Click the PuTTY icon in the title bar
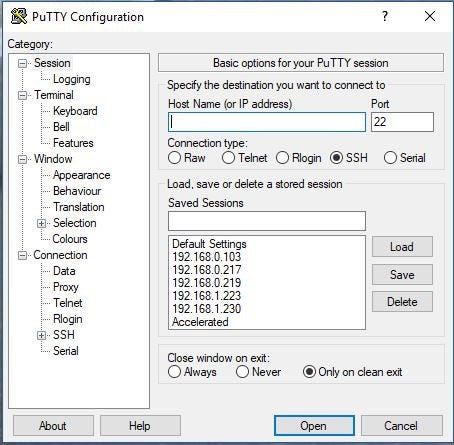This screenshot has width=454, height=445. [x=19, y=16]
